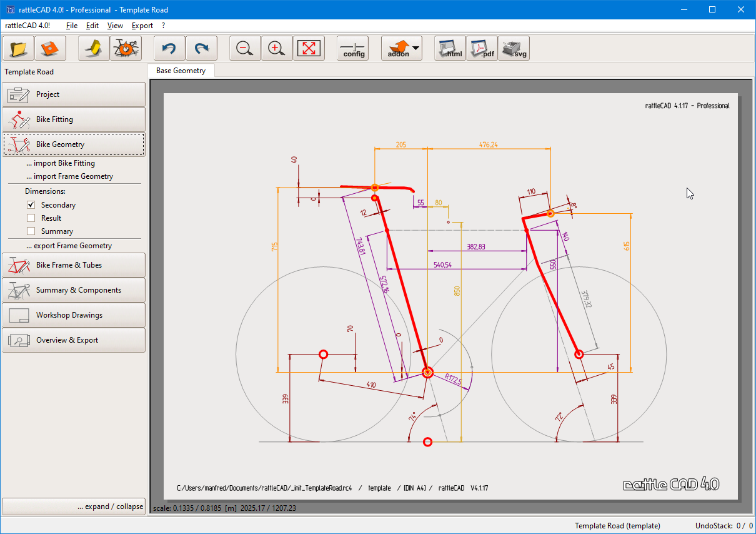Uncheck the Secondary dimensions checkbox

(31, 205)
